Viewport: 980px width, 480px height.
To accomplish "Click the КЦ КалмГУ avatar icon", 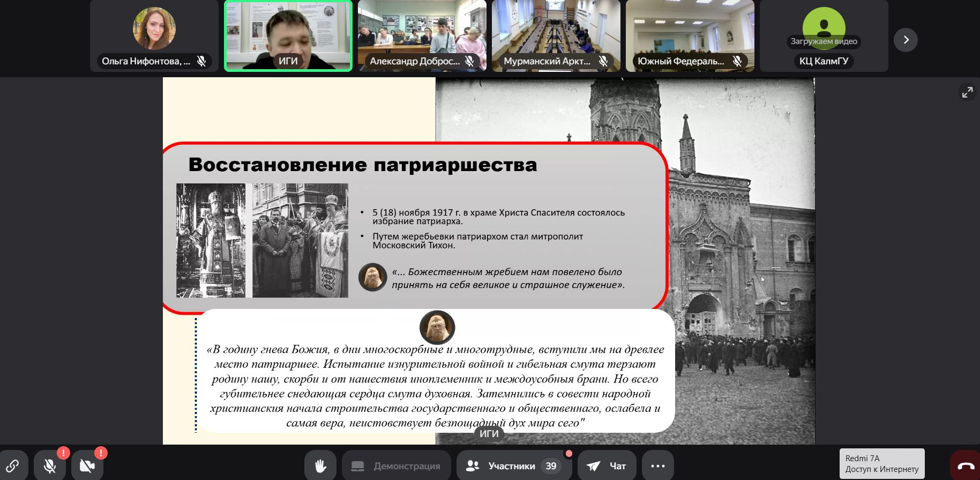I will coord(824,27).
